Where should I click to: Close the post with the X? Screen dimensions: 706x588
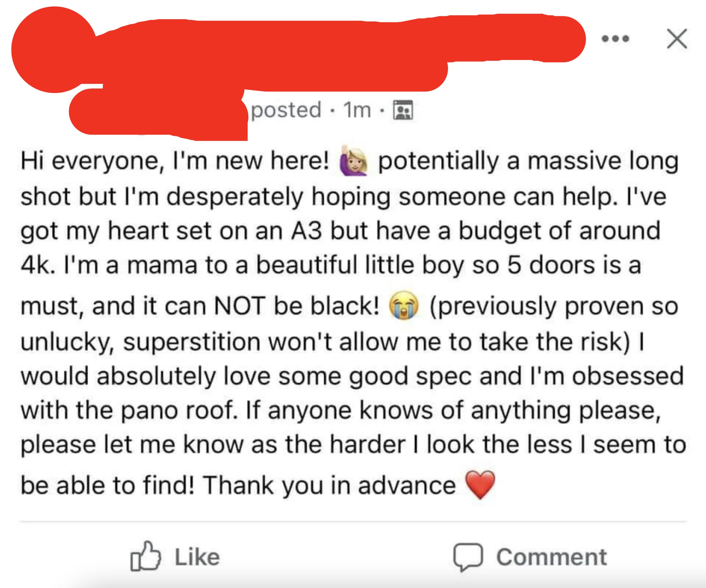[x=677, y=39]
